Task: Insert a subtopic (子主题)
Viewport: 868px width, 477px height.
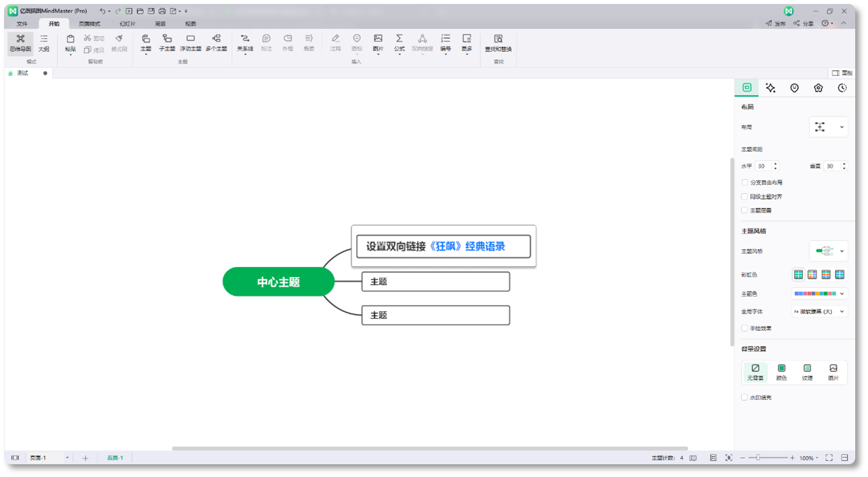Action: (x=167, y=44)
